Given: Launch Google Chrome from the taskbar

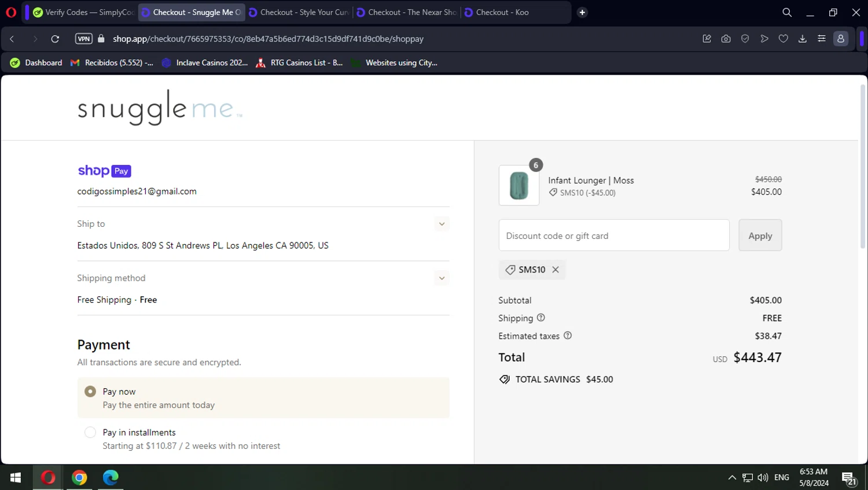Looking at the screenshot, I should 79,477.
